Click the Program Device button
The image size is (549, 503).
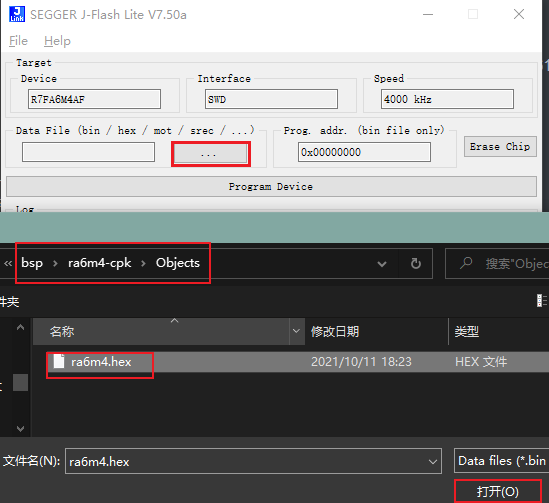tap(271, 187)
